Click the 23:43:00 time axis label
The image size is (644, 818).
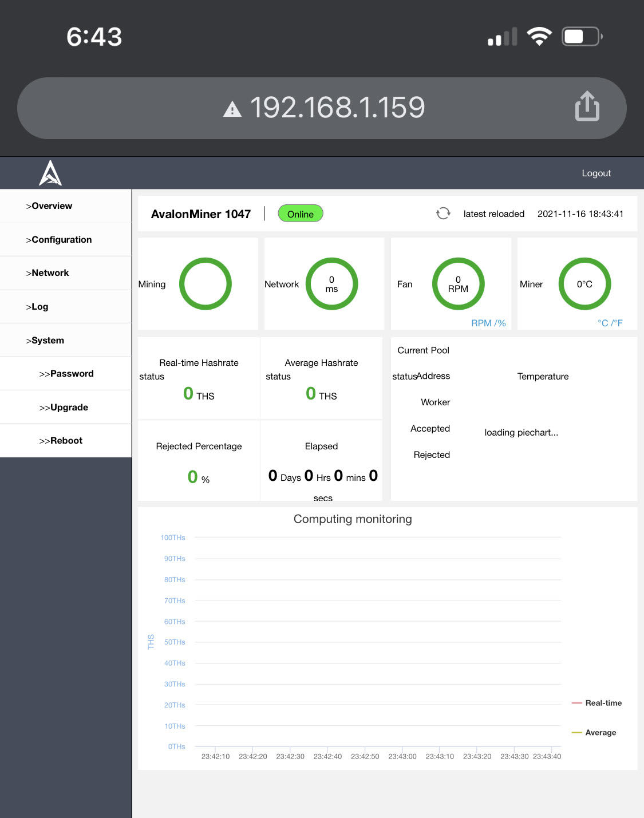point(402,757)
